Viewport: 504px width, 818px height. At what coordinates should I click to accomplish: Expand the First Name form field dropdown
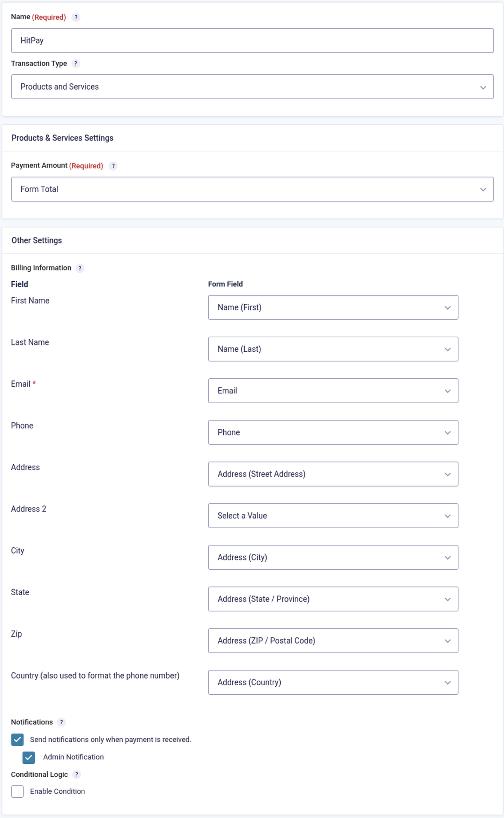333,307
